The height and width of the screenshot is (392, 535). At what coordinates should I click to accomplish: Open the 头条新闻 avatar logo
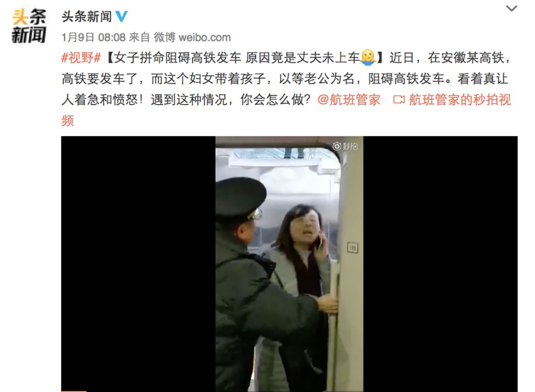[x=29, y=26]
